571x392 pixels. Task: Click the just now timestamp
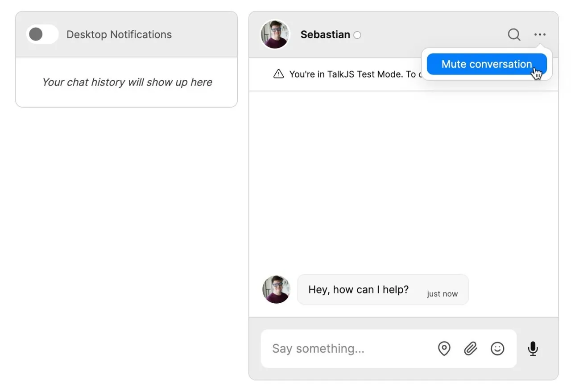point(442,293)
